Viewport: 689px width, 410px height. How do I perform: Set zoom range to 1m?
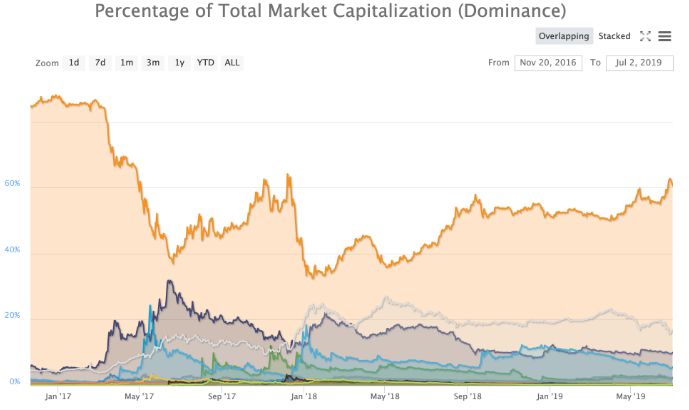[127, 63]
